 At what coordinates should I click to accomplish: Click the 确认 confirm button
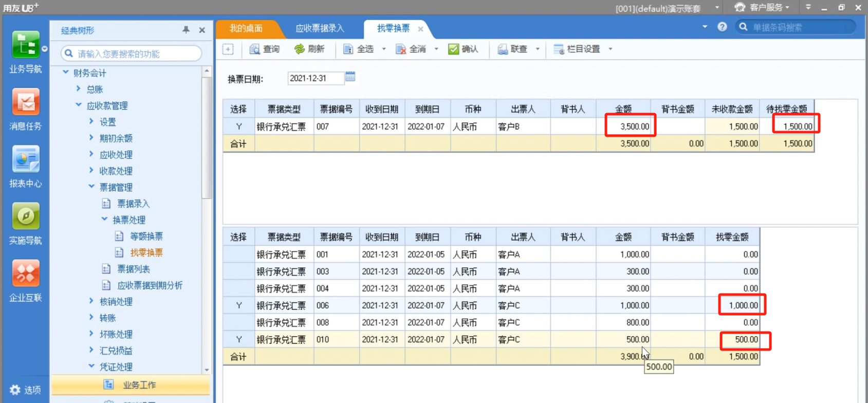[464, 49]
